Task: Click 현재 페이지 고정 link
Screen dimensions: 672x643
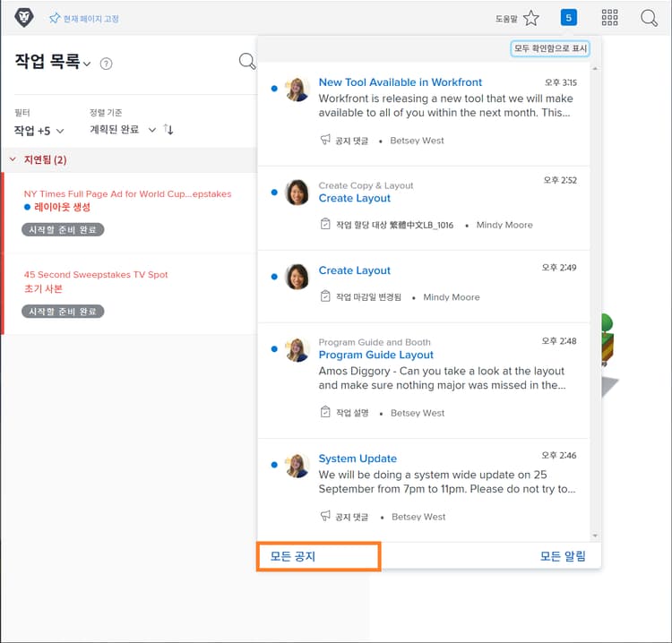Action: click(x=90, y=19)
